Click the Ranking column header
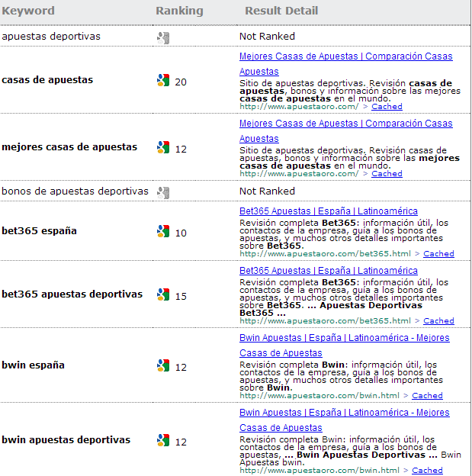This screenshot has height=476, width=472. pyautogui.click(x=179, y=11)
